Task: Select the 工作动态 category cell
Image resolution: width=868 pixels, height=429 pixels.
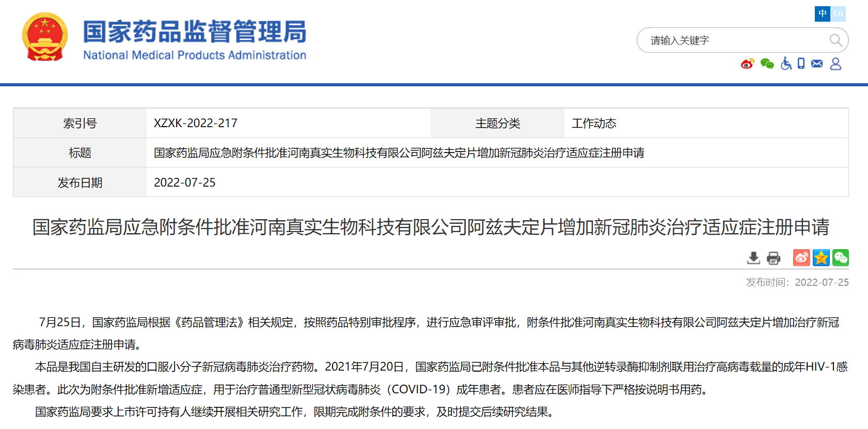Action: tap(706, 123)
